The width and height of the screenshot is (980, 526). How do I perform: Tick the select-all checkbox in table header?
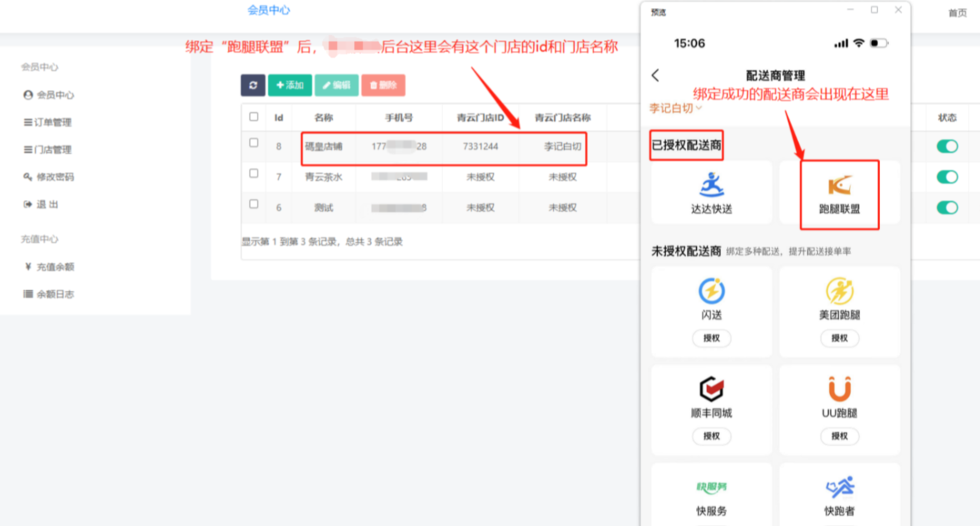254,117
